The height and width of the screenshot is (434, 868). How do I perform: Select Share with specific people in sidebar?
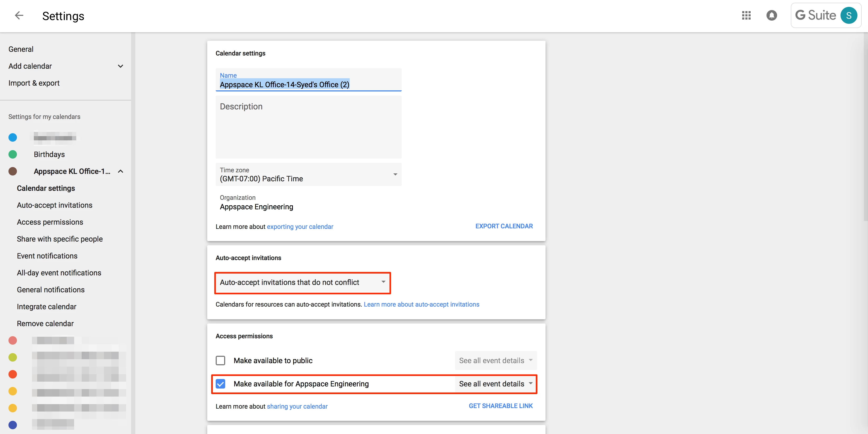60,239
